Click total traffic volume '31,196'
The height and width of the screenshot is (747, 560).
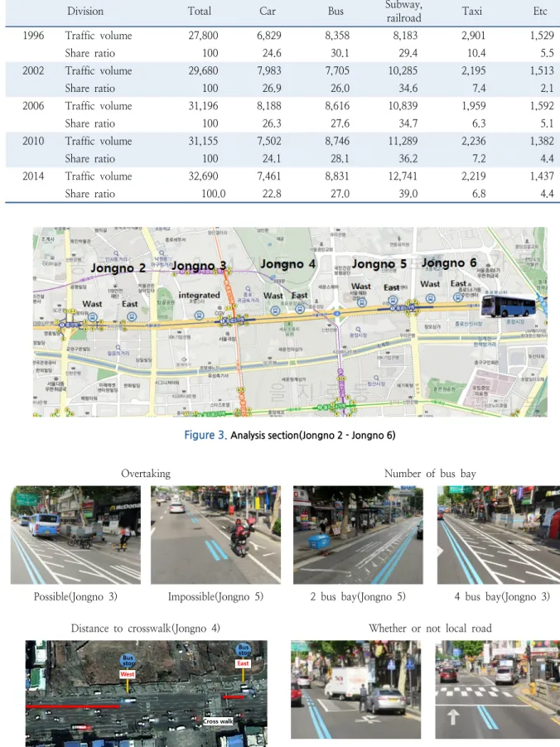coord(204,106)
